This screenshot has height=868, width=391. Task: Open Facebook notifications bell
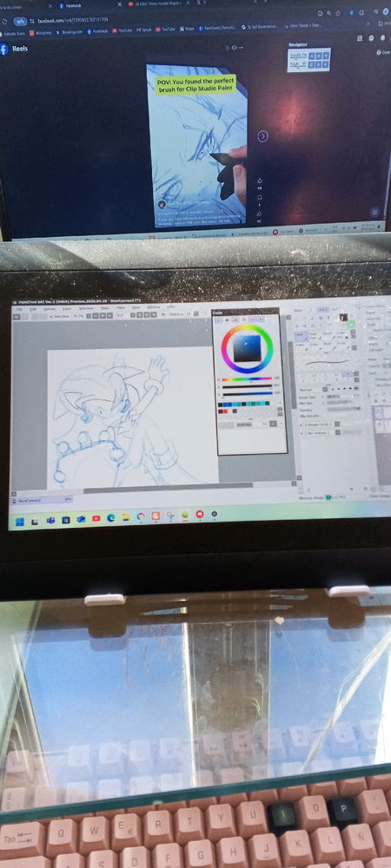(x=382, y=37)
